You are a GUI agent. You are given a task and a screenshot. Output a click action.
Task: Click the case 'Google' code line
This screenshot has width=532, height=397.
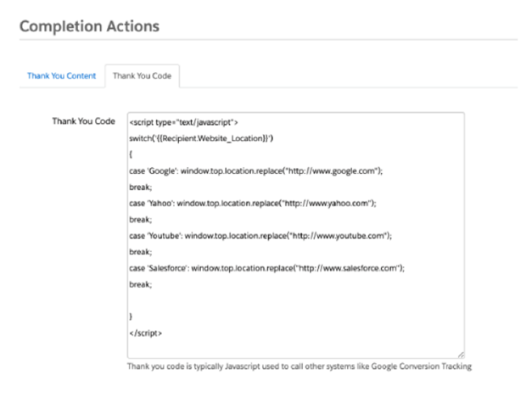coord(256,171)
